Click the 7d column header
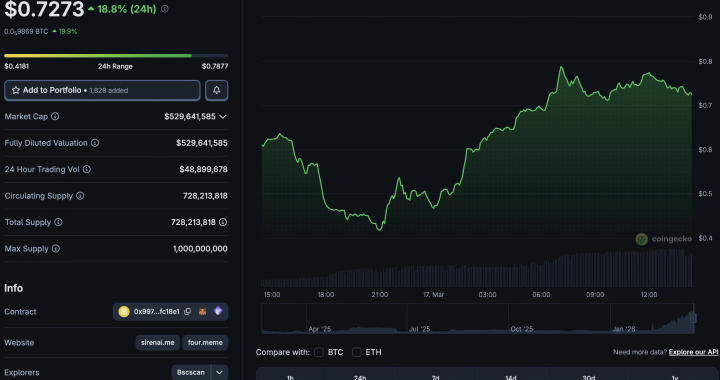The image size is (720, 380). click(435, 377)
